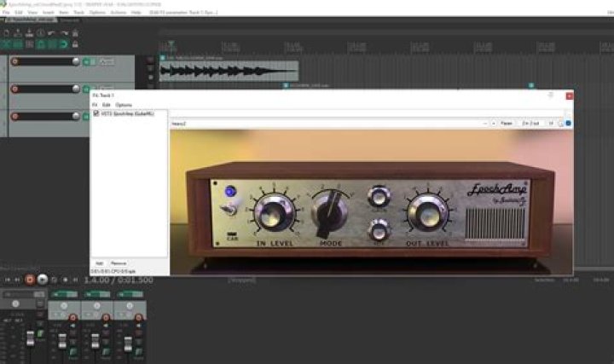Open third mixer channel FX button
614x364 pixels.
[x=138, y=352]
